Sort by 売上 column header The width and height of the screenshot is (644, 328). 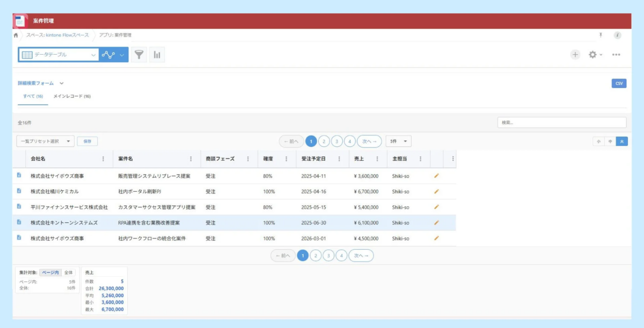(x=358, y=159)
